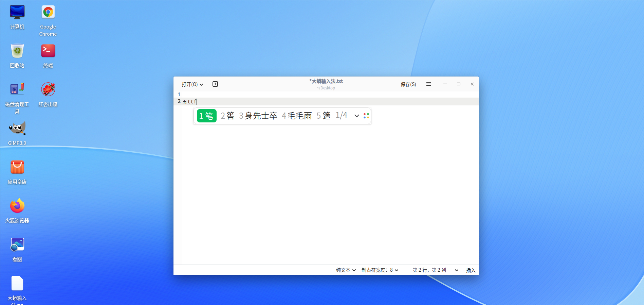Choose candidate 2 笞

click(x=227, y=116)
